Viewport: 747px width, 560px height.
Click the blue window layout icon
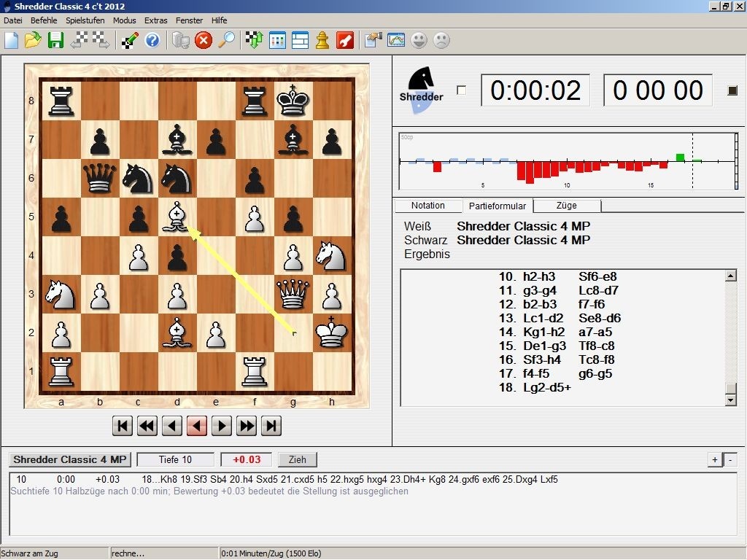point(300,41)
